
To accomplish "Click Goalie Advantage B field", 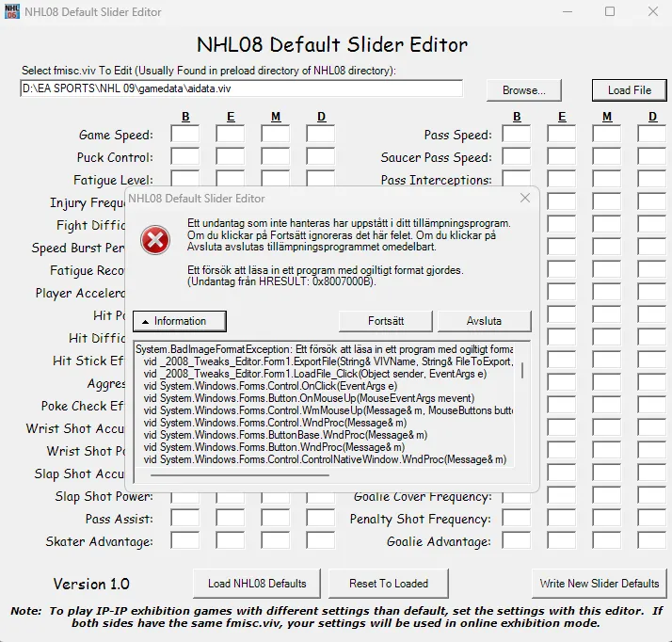I will pyautogui.click(x=517, y=541).
